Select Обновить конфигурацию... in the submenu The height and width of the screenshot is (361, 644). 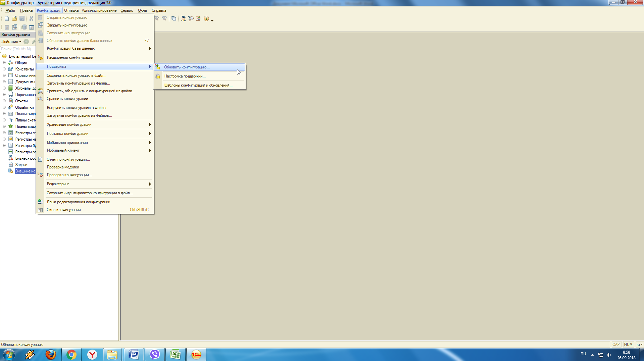(x=200, y=67)
